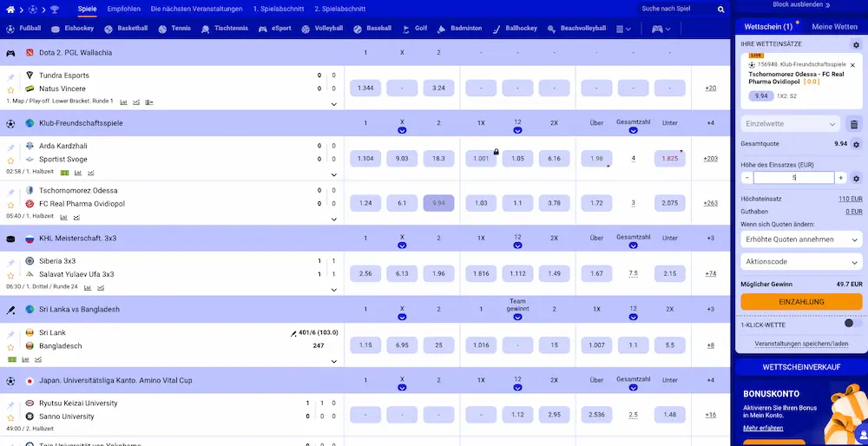Expand the Tundra Esports match details chevron

pos(334,104)
